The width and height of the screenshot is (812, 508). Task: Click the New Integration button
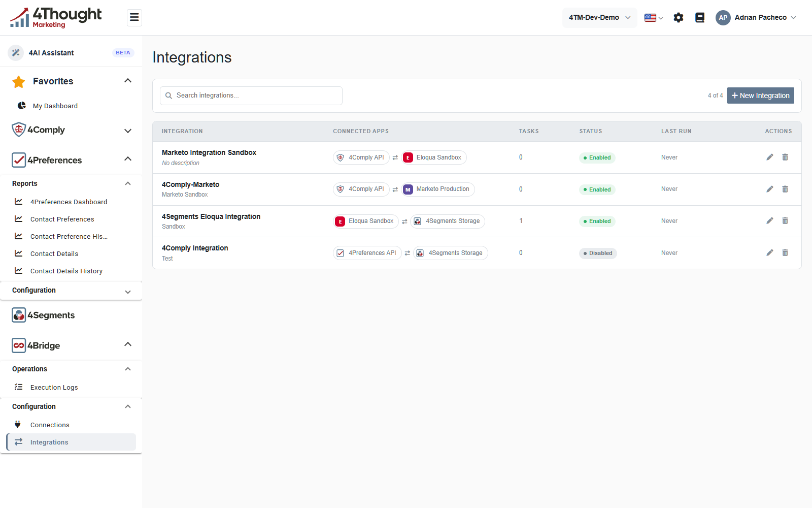pos(761,96)
